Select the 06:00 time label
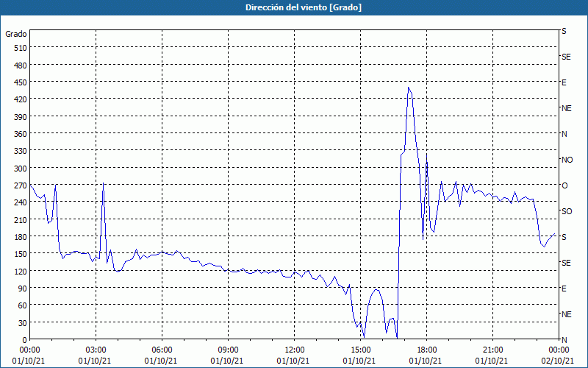 (162, 350)
